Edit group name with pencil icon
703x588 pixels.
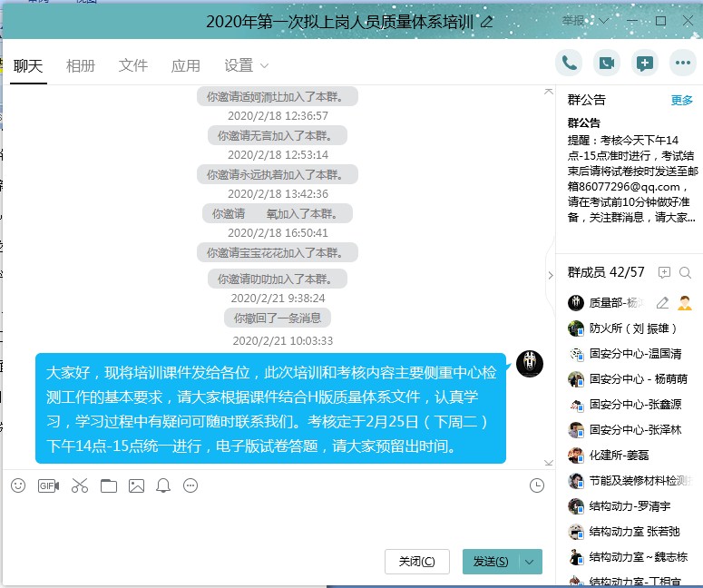[487, 22]
